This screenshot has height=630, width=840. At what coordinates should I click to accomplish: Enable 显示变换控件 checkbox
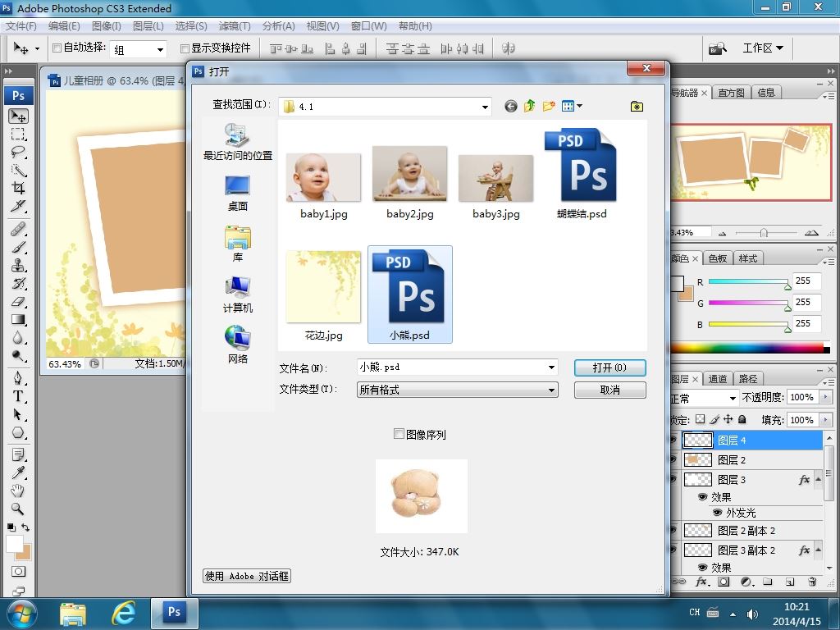pos(185,48)
